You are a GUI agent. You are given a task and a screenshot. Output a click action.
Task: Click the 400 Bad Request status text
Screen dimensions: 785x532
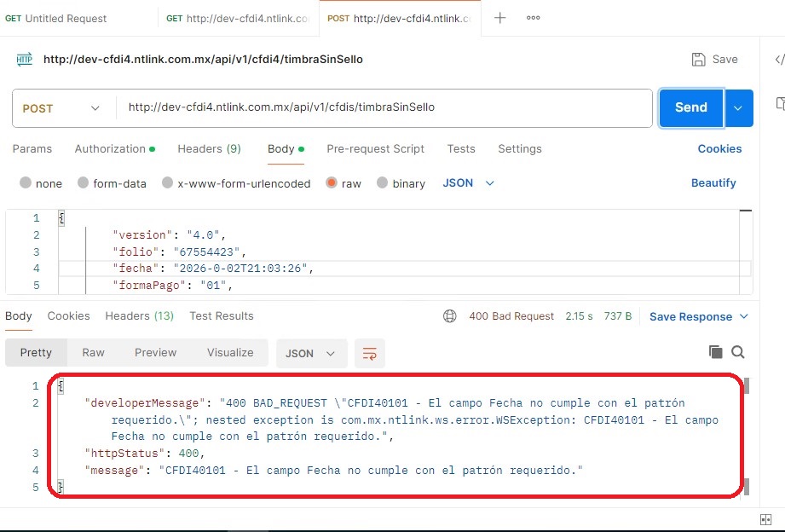coord(511,316)
